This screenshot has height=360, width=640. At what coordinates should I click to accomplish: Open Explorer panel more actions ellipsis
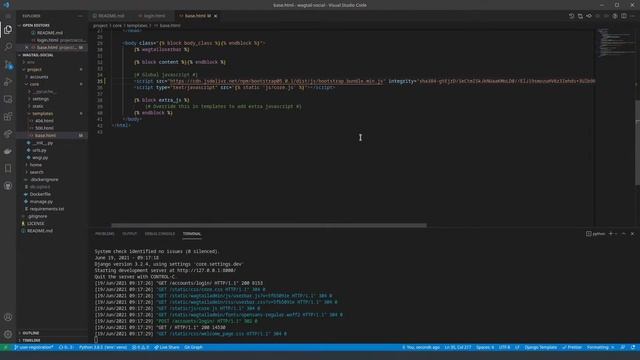pyautogui.click(x=80, y=16)
